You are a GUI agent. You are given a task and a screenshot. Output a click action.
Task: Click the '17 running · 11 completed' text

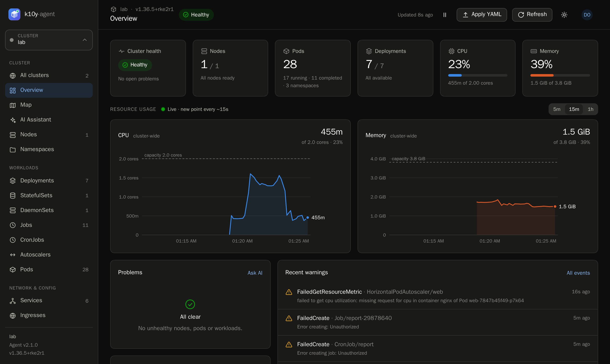click(312, 78)
